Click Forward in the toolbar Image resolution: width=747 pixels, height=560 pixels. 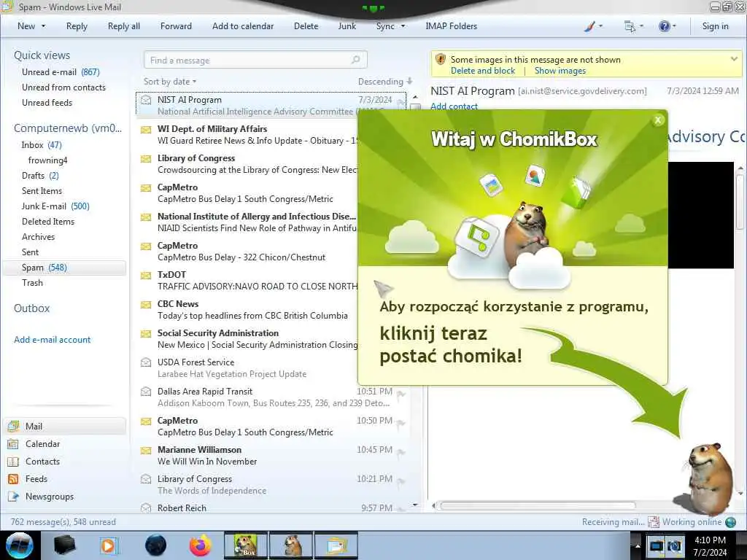pos(176,26)
